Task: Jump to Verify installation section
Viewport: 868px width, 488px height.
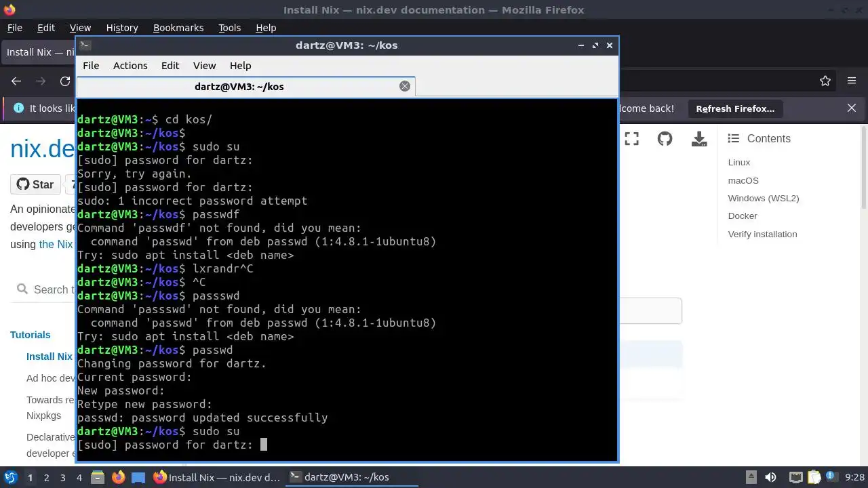Action: 762,235
